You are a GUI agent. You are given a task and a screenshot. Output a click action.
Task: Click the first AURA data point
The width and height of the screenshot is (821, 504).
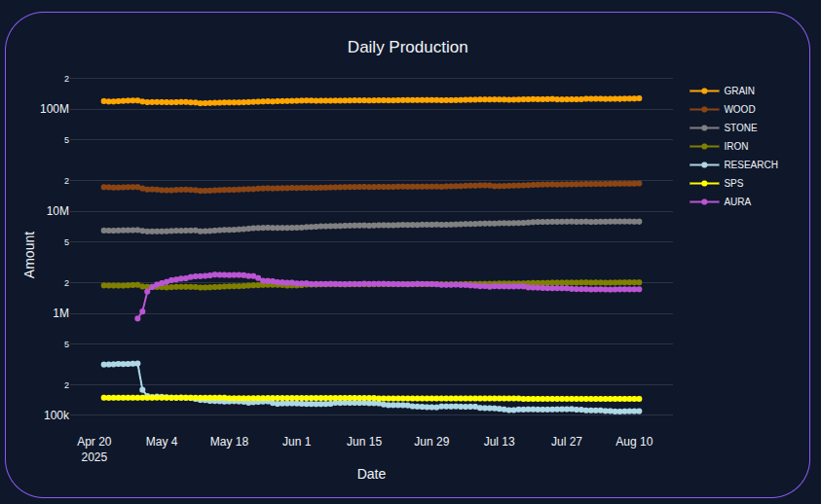(x=137, y=318)
